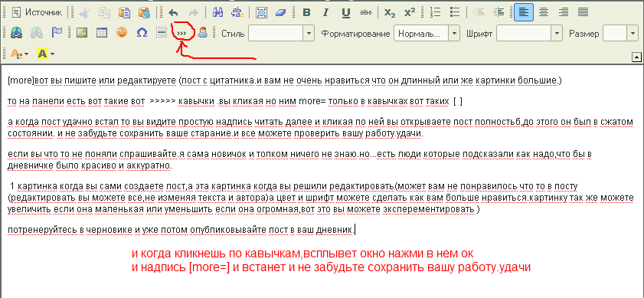644x298 pixels.
Task: Click the [more] tag in editor text
Action: point(21,80)
